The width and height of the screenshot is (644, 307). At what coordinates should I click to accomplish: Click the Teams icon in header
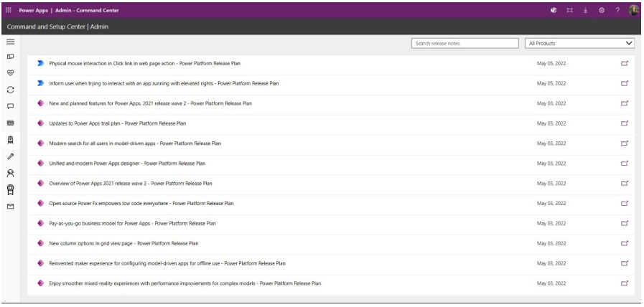click(553, 11)
